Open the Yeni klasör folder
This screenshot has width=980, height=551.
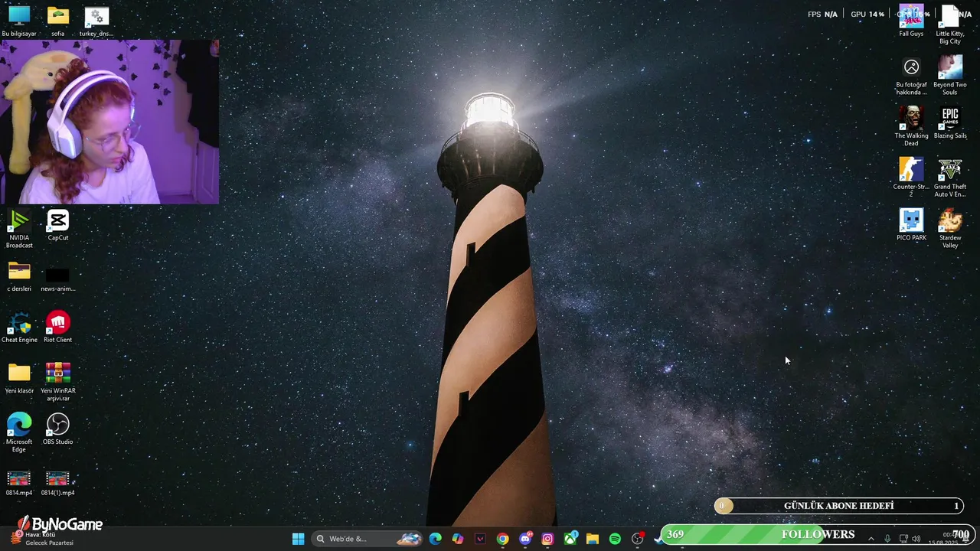19,378
